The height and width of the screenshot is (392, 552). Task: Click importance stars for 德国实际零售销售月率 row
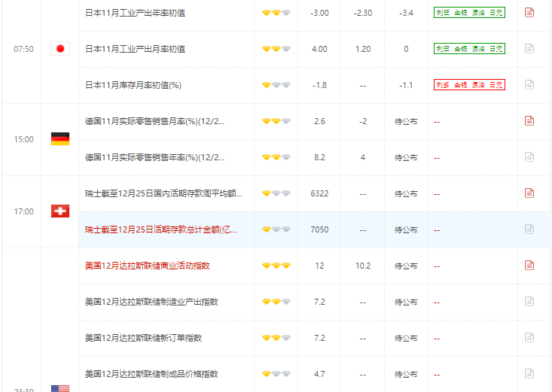(x=276, y=121)
